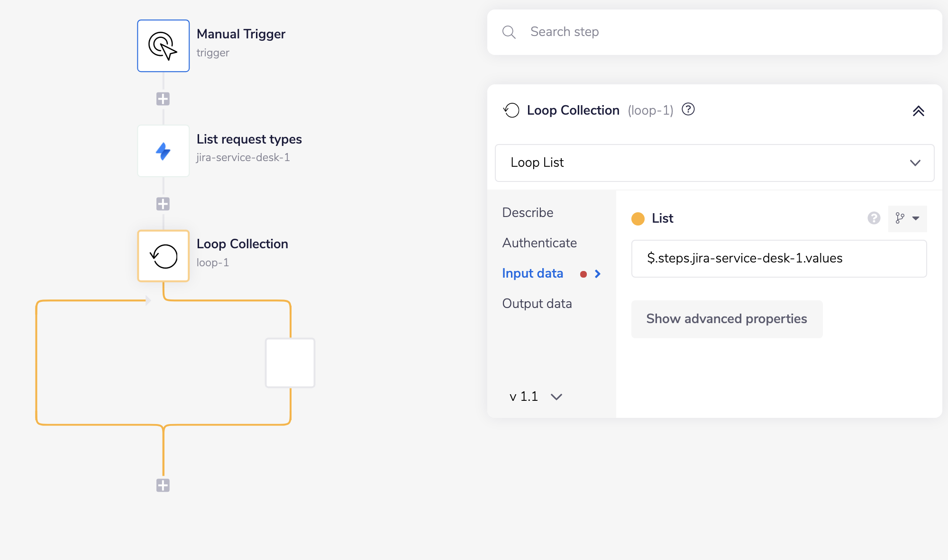This screenshot has width=948, height=560.
Task: Click the search magnifier icon in Search step
Action: (509, 32)
